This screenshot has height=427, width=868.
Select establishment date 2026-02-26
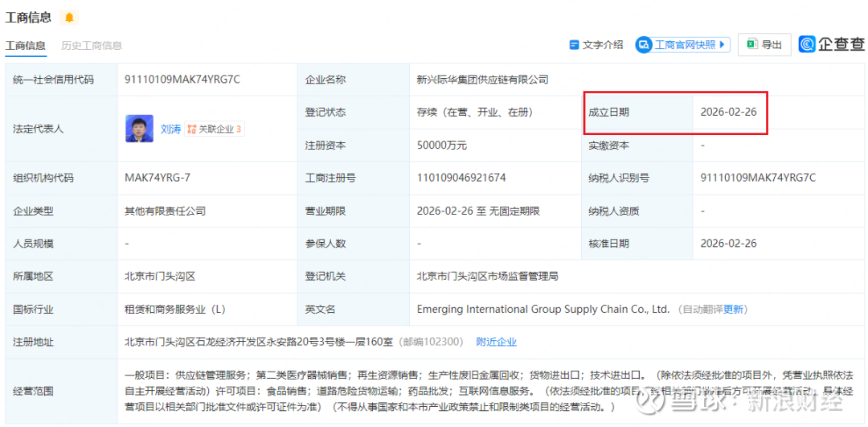pyautogui.click(x=728, y=112)
